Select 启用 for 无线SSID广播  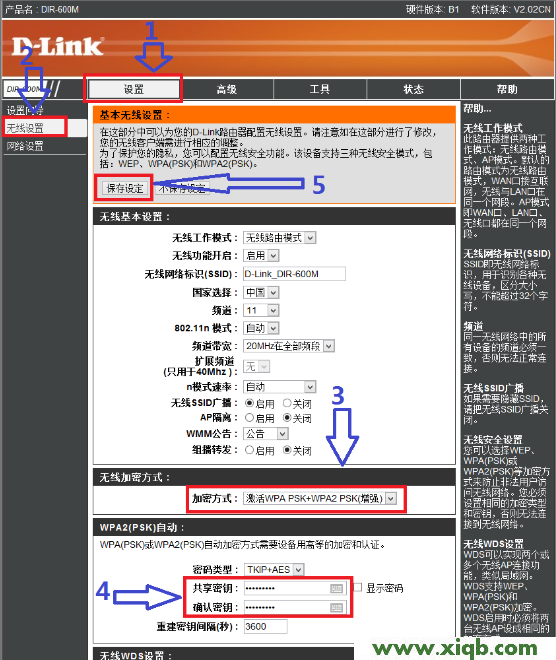coord(249,403)
